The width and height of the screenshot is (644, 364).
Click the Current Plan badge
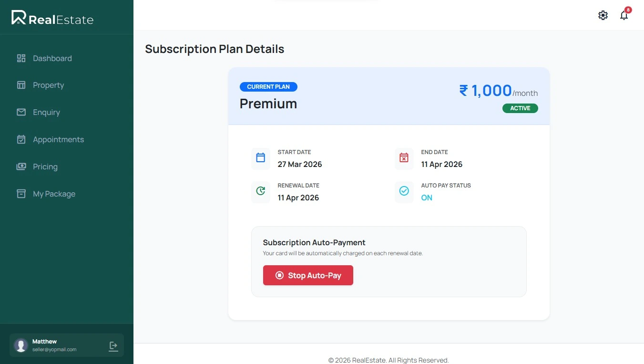(x=268, y=87)
